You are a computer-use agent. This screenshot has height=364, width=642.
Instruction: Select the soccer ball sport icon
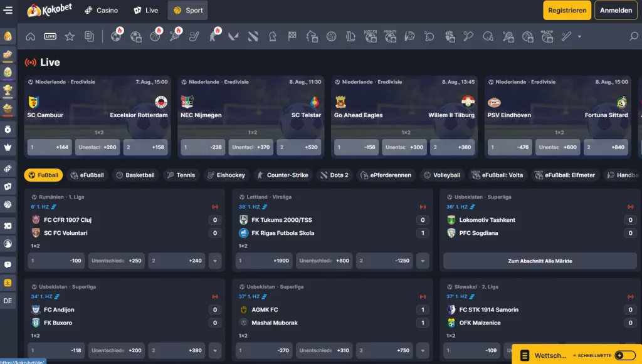116,36
